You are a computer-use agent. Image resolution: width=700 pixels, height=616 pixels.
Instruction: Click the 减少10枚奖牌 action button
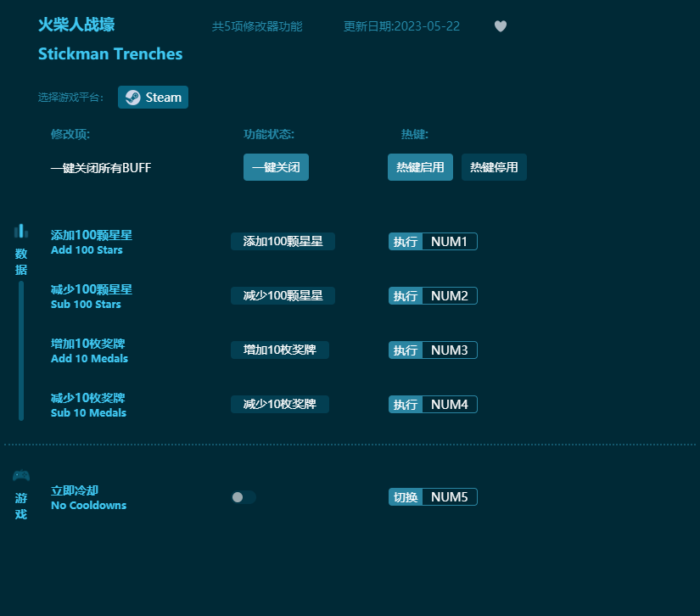[x=280, y=404]
